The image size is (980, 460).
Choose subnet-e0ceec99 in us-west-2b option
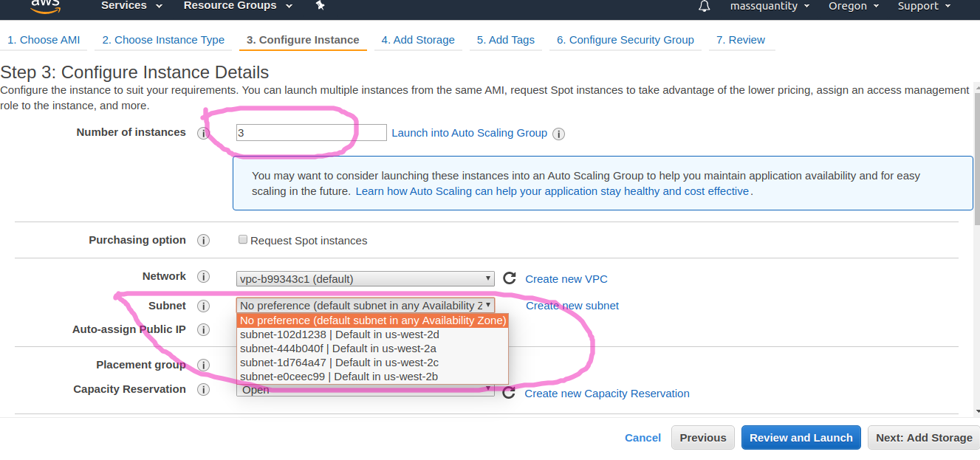click(x=339, y=377)
